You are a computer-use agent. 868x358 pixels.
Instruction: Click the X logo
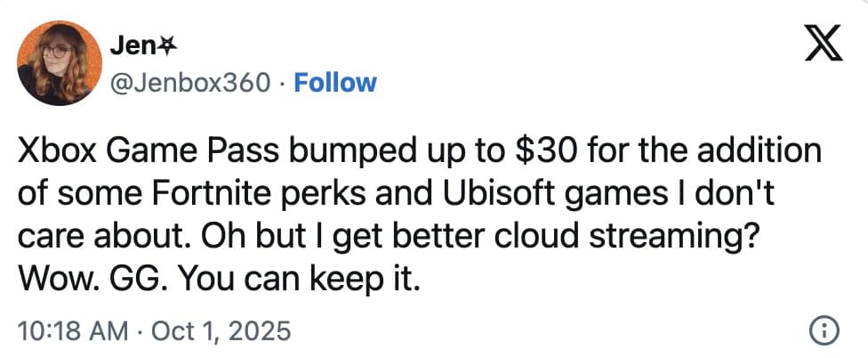pyautogui.click(x=823, y=44)
